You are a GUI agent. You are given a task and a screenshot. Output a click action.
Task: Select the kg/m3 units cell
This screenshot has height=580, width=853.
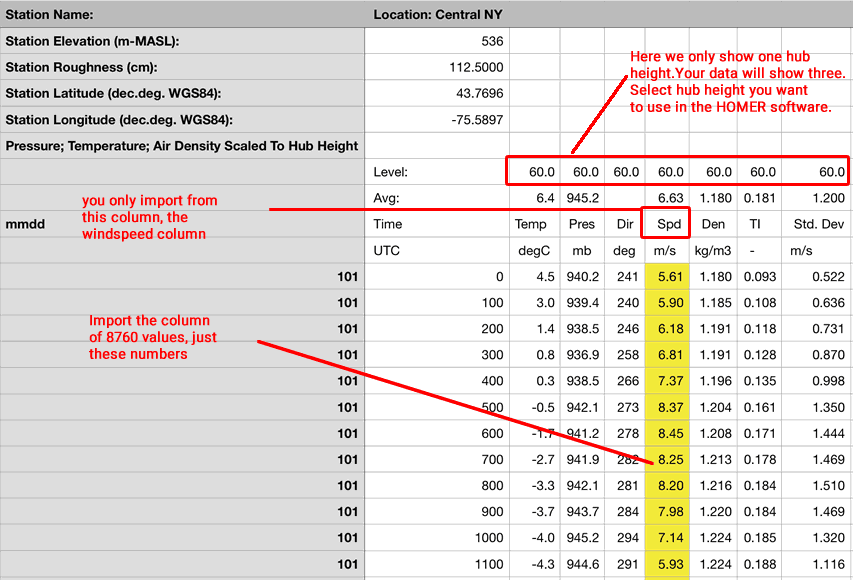715,250
